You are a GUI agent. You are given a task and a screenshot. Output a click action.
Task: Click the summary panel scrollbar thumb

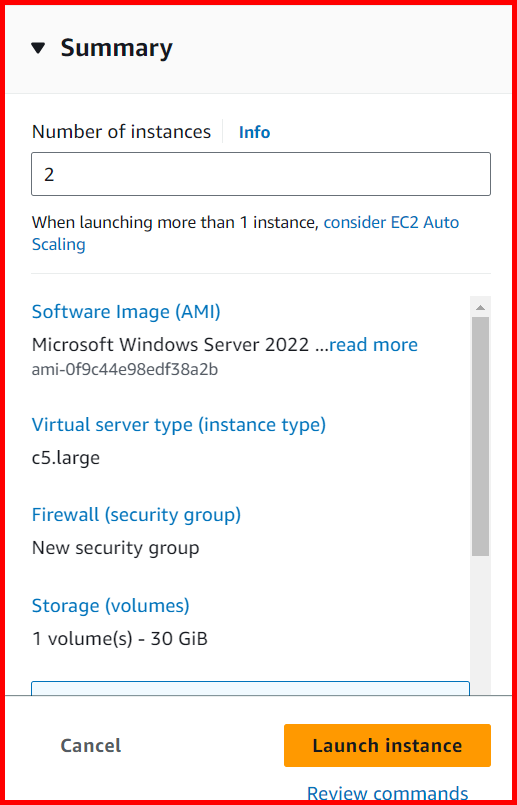(x=481, y=436)
